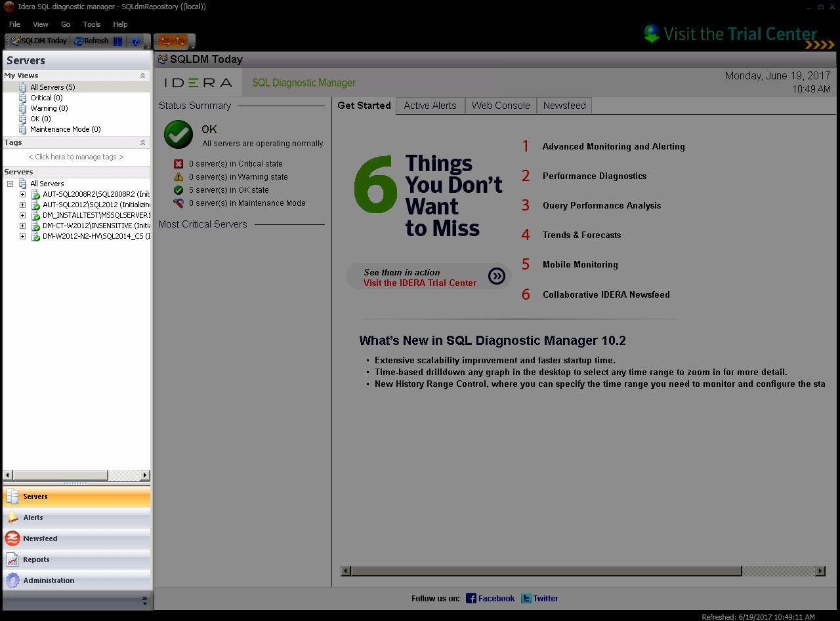
Task: Select All Servers (5) view
Action: click(x=52, y=87)
